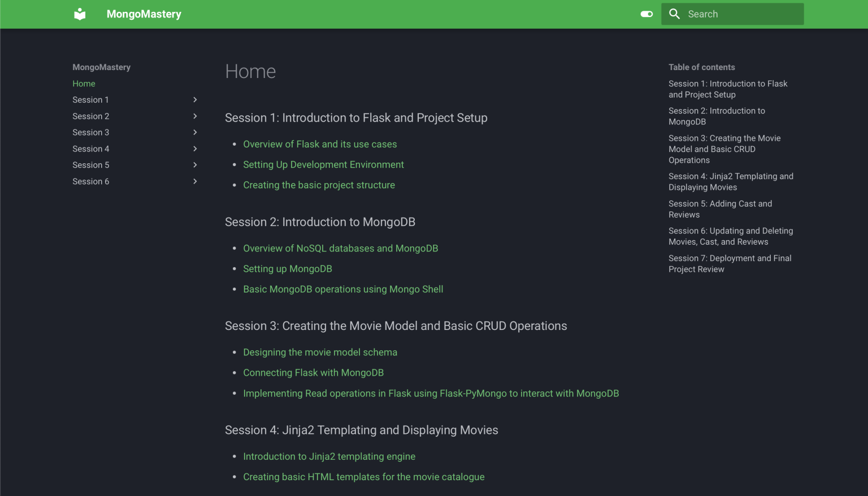The height and width of the screenshot is (496, 868).
Task: Click the MongoMastery book logo icon
Action: point(80,14)
